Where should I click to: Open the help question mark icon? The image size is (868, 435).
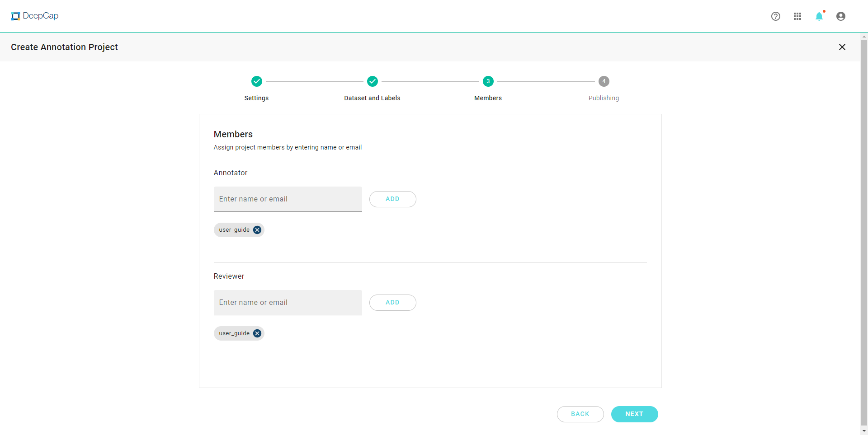(x=776, y=16)
